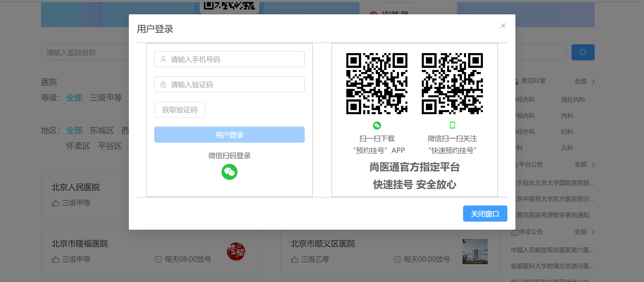644x282 pixels.
Task: Click the 隆福 red hospital logo
Action: [236, 251]
